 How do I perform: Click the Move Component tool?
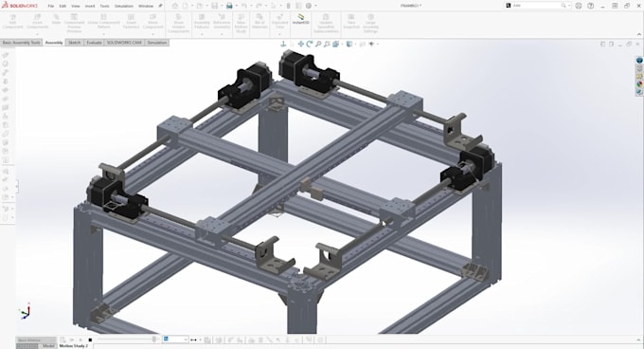pos(152,22)
